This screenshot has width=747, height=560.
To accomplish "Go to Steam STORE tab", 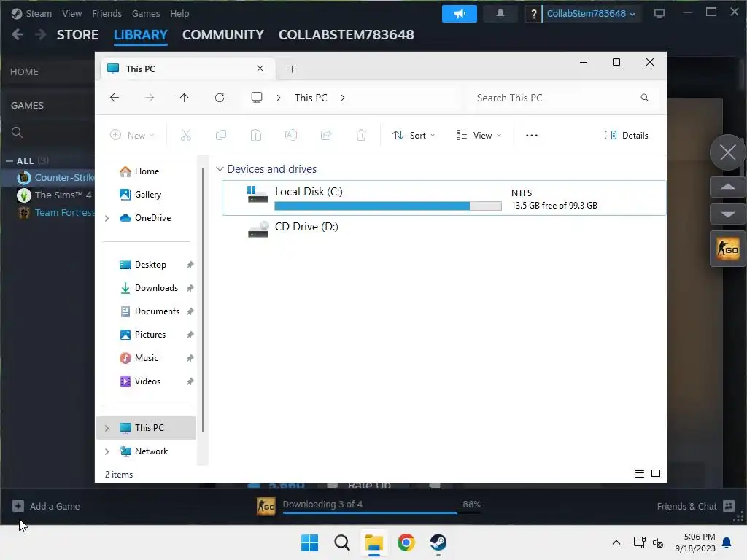I will coord(77,35).
